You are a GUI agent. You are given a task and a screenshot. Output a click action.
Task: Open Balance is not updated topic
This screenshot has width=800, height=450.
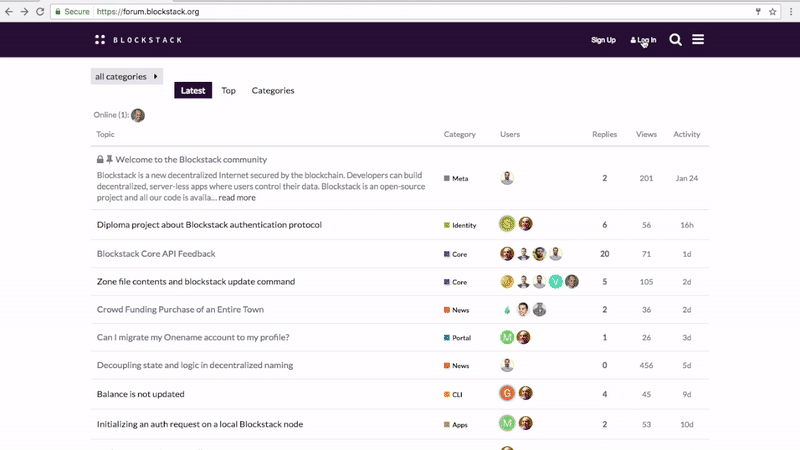coord(140,394)
